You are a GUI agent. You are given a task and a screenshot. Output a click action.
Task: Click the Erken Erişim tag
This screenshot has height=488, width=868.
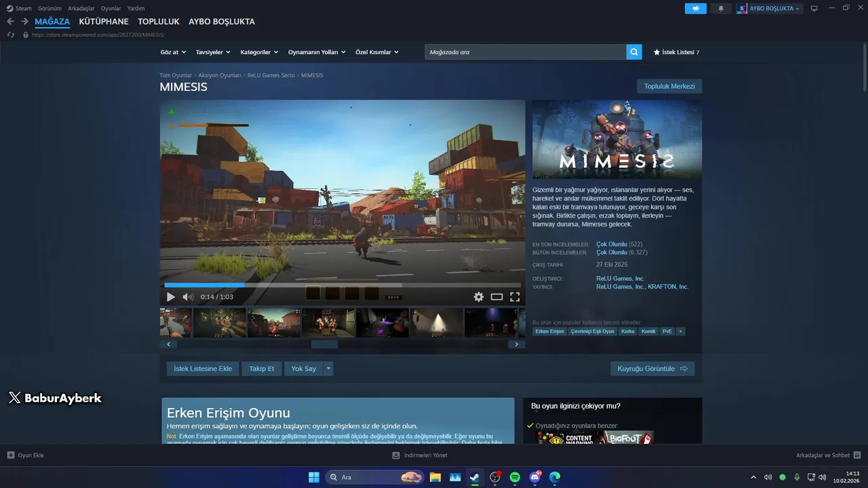[x=549, y=331]
